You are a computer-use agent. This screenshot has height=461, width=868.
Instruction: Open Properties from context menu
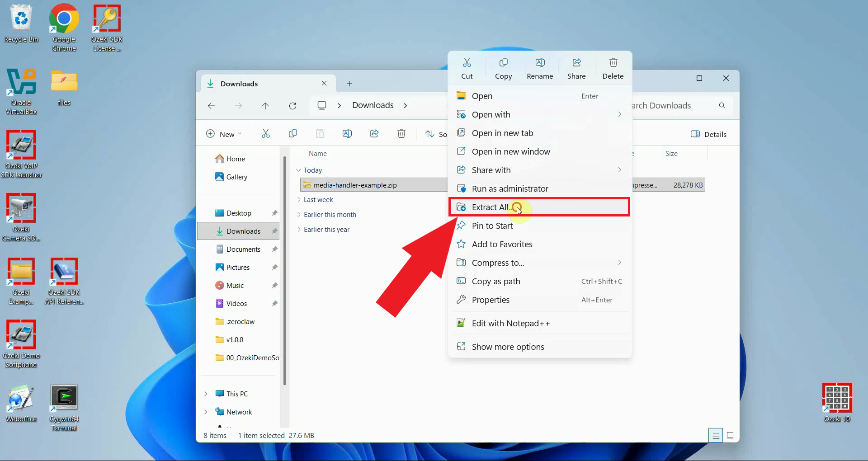coord(539,300)
